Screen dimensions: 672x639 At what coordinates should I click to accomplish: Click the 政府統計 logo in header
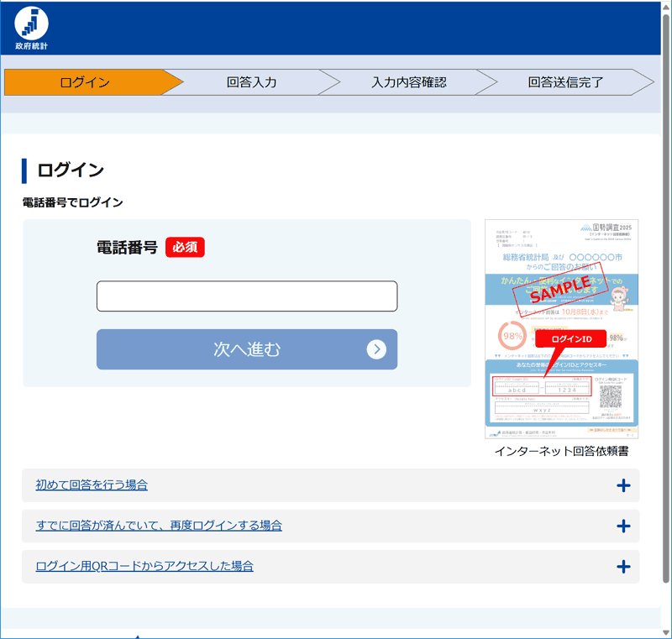(31, 28)
